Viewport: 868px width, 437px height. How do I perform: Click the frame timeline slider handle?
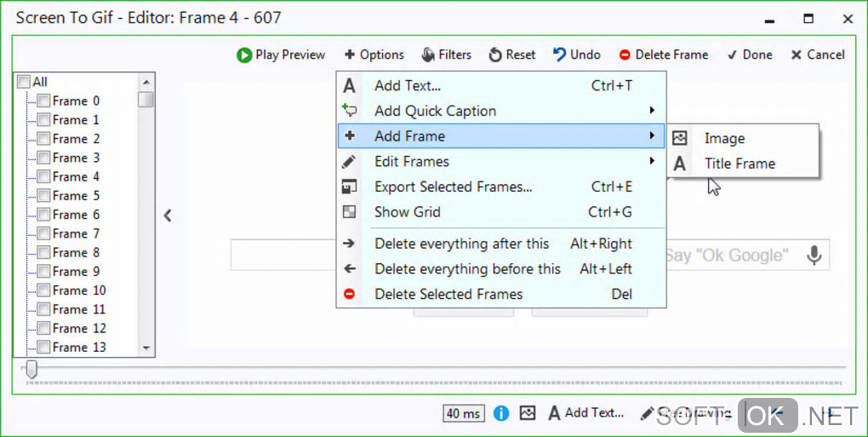(31, 369)
